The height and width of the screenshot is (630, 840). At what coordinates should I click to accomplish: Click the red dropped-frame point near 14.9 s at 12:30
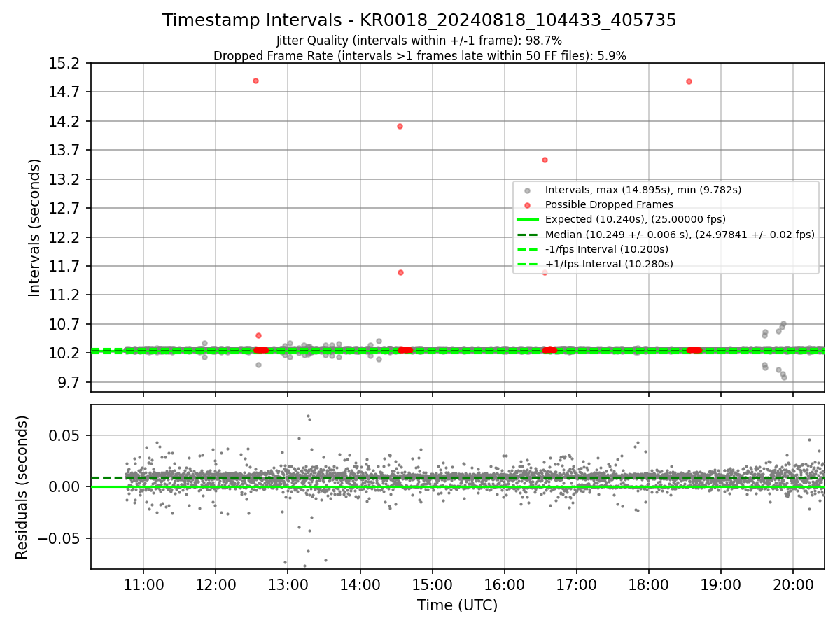(255, 80)
